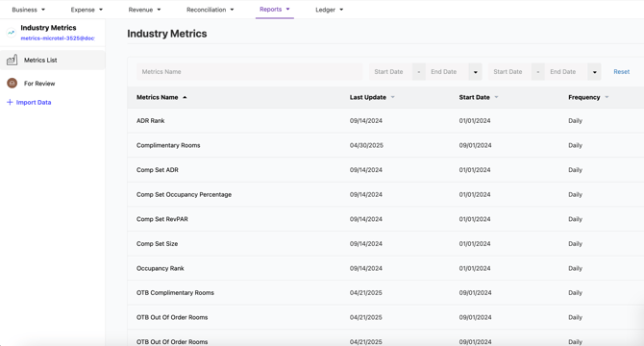644x346 pixels.
Task: Click the Last Update sort arrow
Action: point(392,97)
